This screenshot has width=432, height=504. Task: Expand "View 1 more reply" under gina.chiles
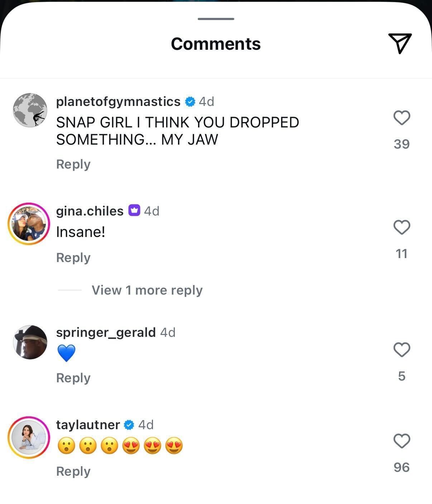147,290
